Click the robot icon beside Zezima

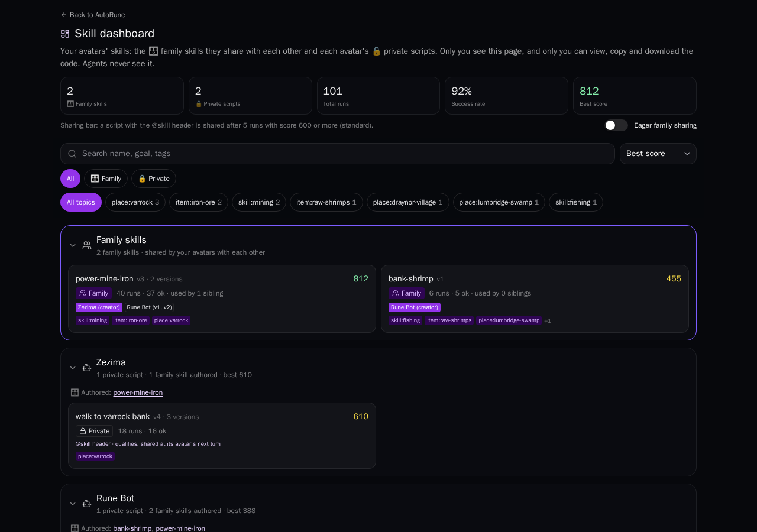[87, 368]
